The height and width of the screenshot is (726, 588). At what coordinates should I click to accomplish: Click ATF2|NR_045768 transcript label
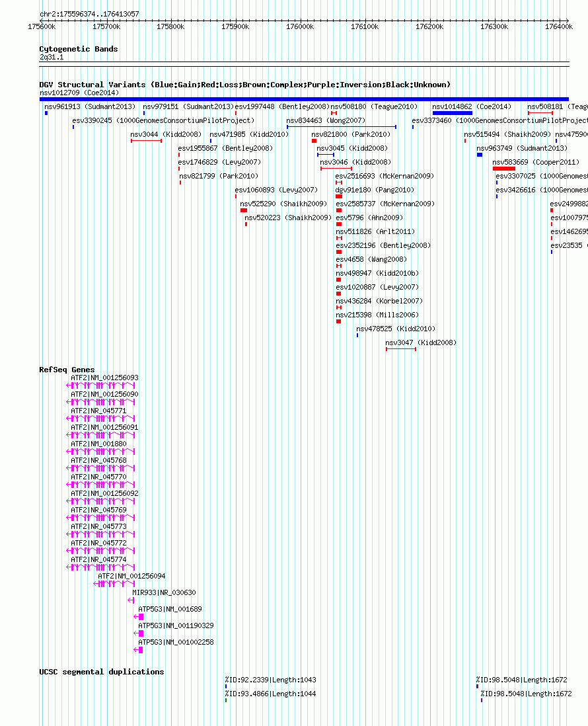[x=98, y=460]
